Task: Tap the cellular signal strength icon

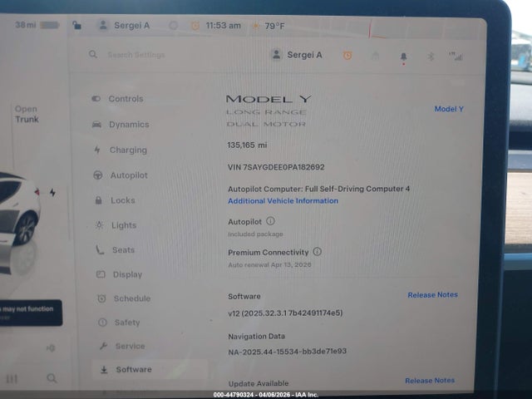Action: [456, 57]
